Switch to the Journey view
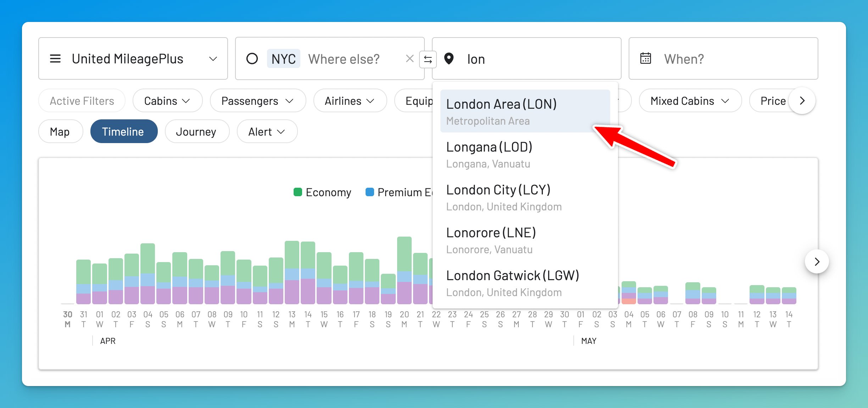Screen dimensions: 868x408 click(196, 132)
